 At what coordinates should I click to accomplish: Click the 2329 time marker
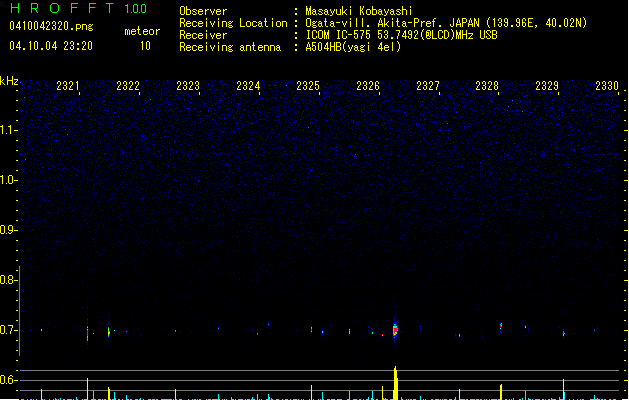(547, 86)
